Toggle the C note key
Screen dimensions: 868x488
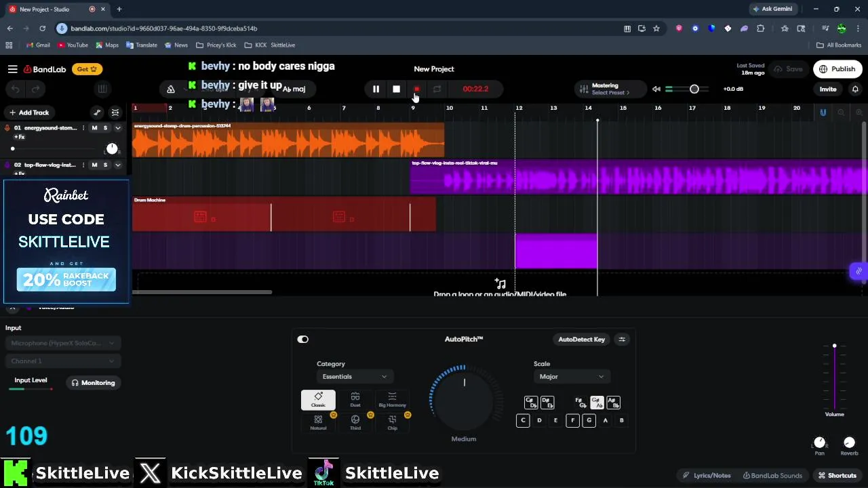coord(523,420)
